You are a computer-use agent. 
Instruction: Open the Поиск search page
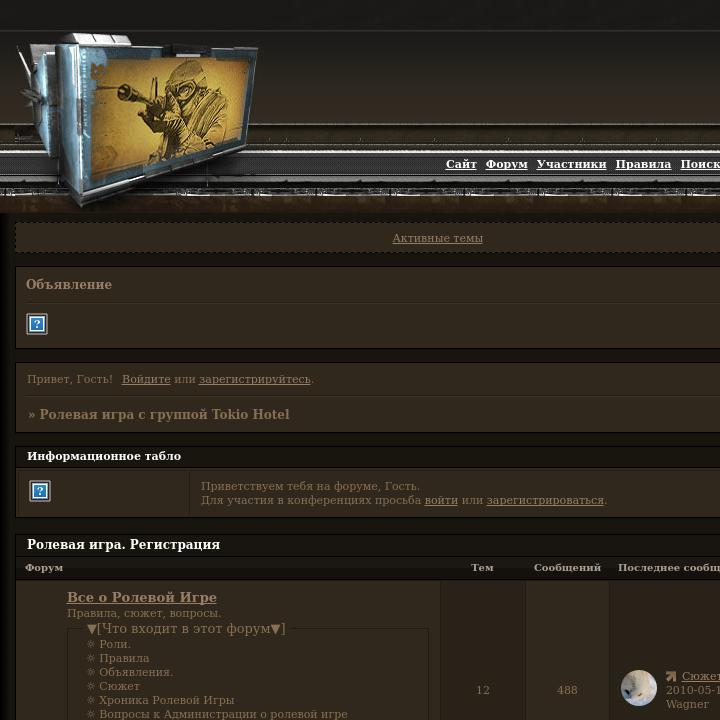click(x=700, y=164)
